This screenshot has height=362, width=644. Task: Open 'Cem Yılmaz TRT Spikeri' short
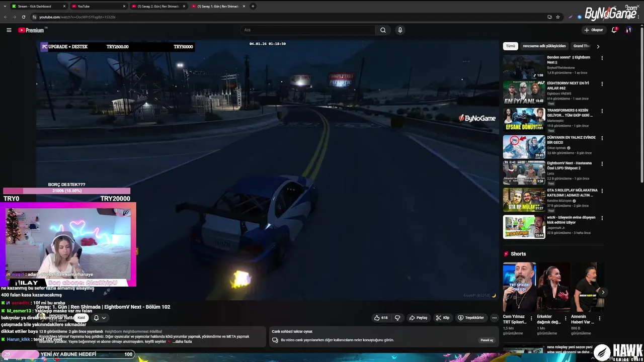click(x=519, y=287)
